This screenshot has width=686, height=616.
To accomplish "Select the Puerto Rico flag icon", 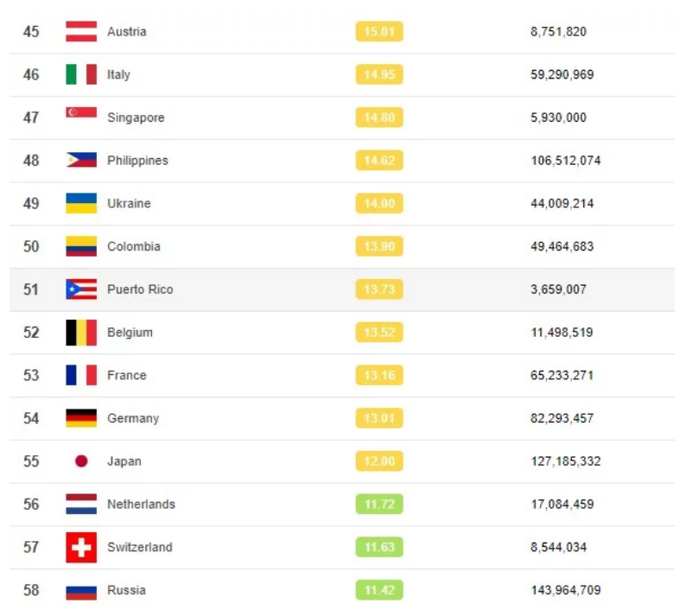I will coord(81,289).
